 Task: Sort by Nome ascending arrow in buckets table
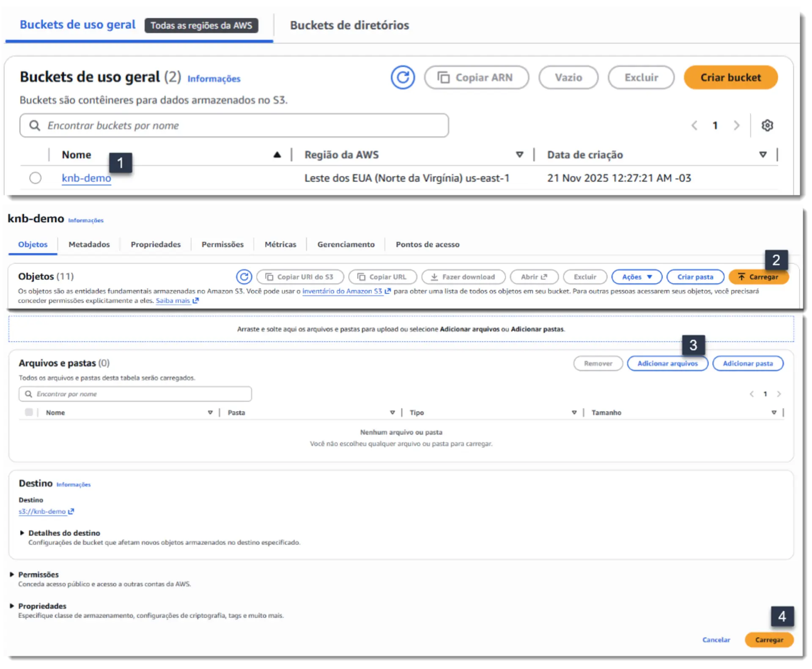pos(277,155)
